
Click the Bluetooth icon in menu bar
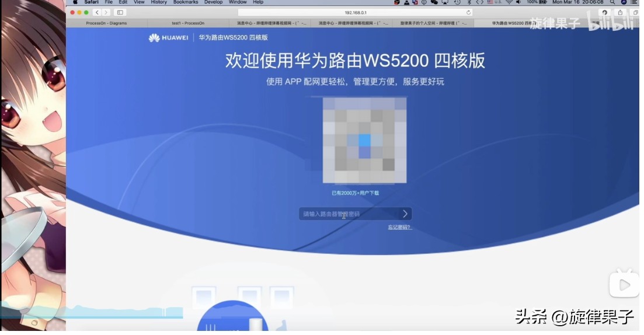click(471, 2)
